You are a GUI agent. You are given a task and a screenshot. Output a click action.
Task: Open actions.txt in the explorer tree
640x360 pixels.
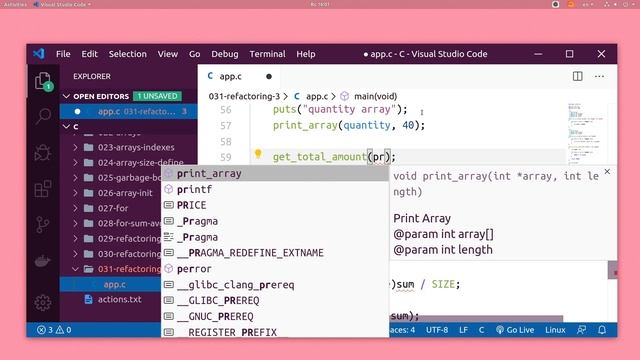point(110,299)
